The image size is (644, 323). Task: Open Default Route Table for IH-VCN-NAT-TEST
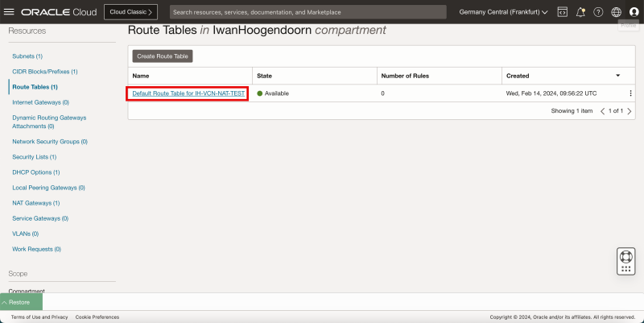[188, 93]
